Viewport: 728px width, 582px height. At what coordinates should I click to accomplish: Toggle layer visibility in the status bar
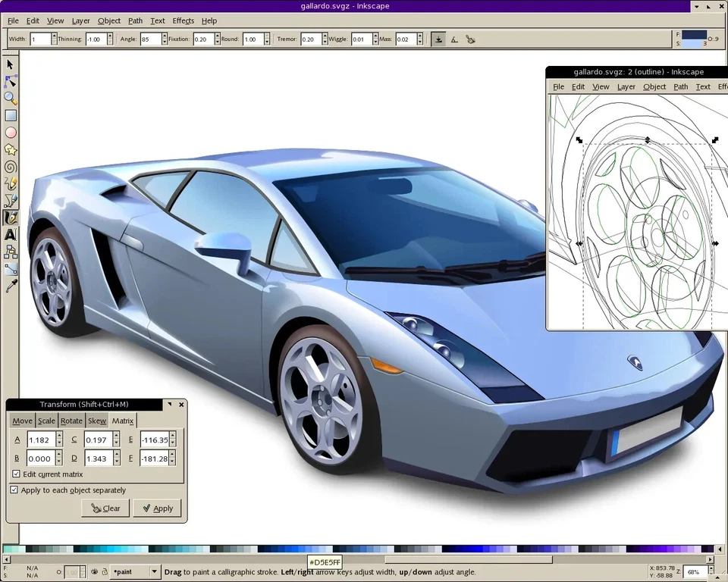coord(94,571)
